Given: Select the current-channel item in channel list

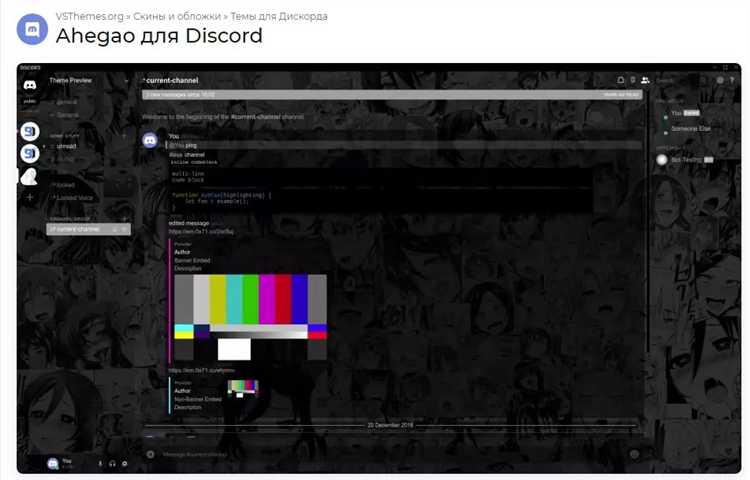Looking at the screenshot, I should 80,229.
